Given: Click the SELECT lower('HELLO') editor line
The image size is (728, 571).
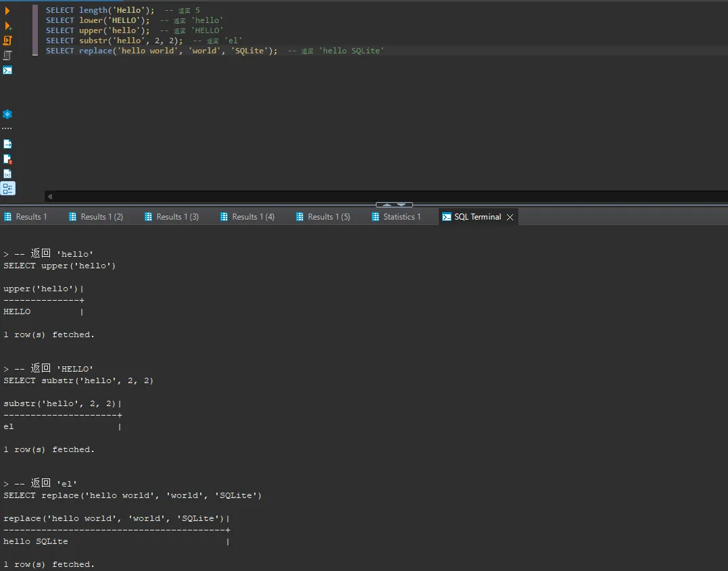Looking at the screenshot, I should point(135,20).
